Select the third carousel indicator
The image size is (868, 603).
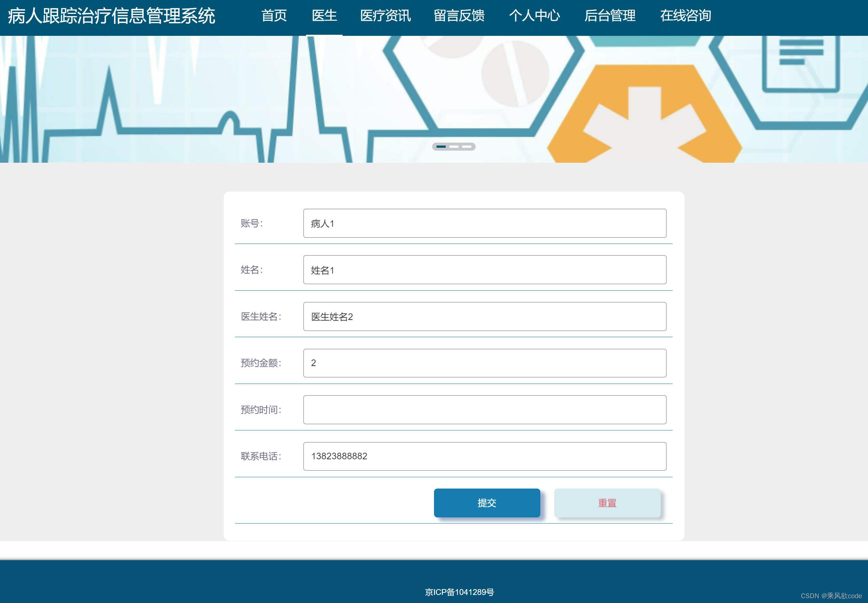(x=468, y=147)
